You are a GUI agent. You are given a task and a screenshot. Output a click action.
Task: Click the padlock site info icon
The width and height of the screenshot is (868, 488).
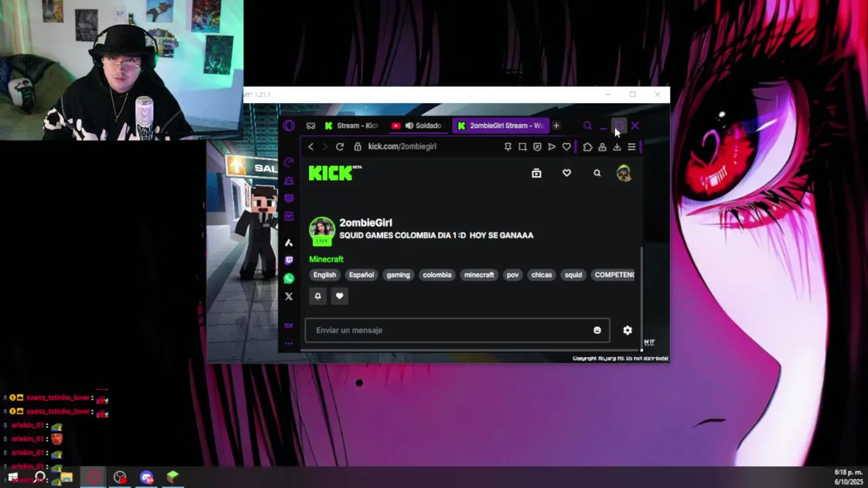tap(357, 146)
